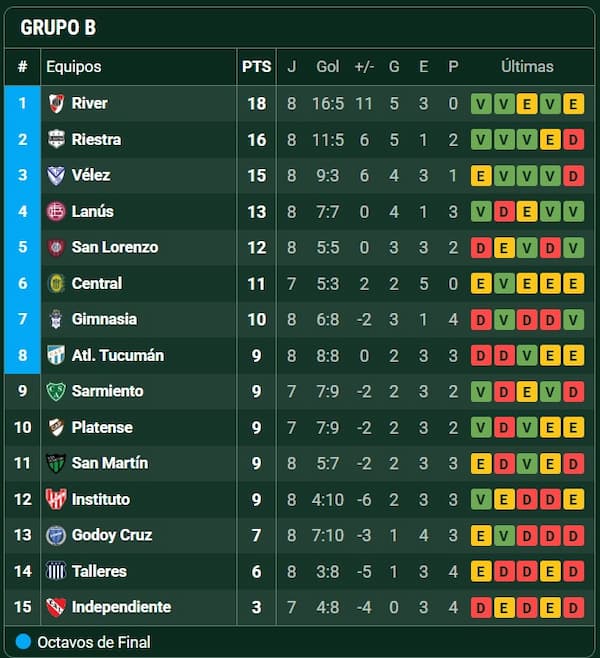Screen dimensions: 600x658
Task: Open the San Lorenzo badge icon
Action: [56, 247]
